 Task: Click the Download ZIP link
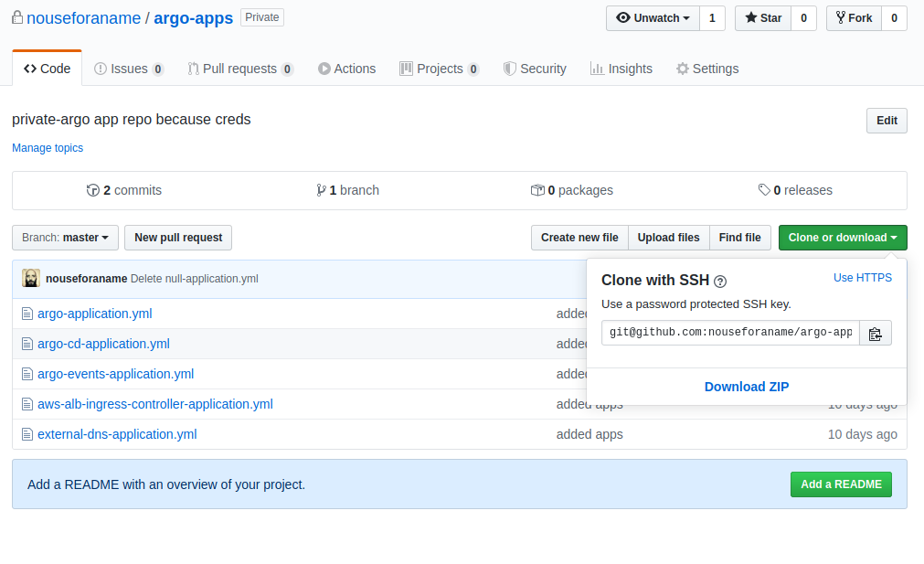[x=747, y=387]
